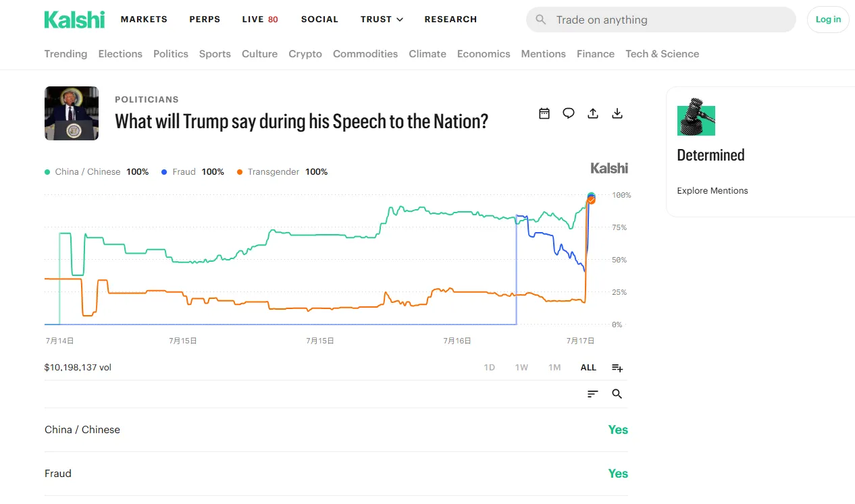This screenshot has height=504, width=855.
Task: Select the 1W chart range
Action: click(x=521, y=368)
